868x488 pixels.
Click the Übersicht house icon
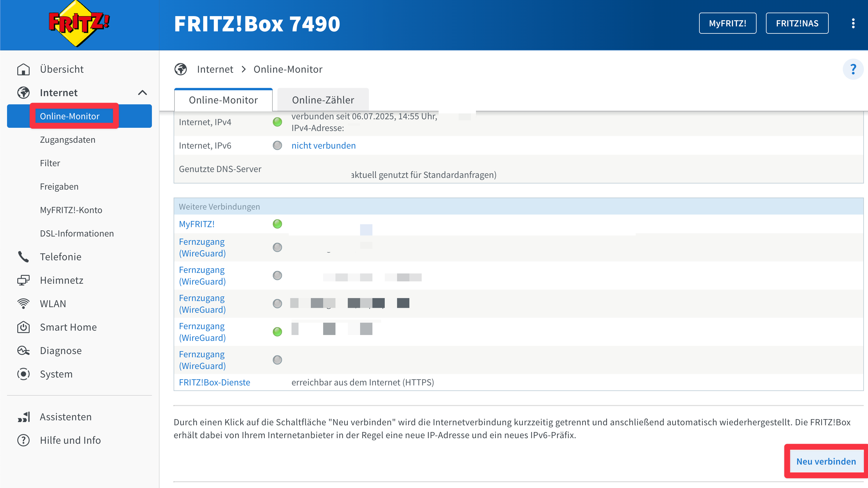pos(23,69)
